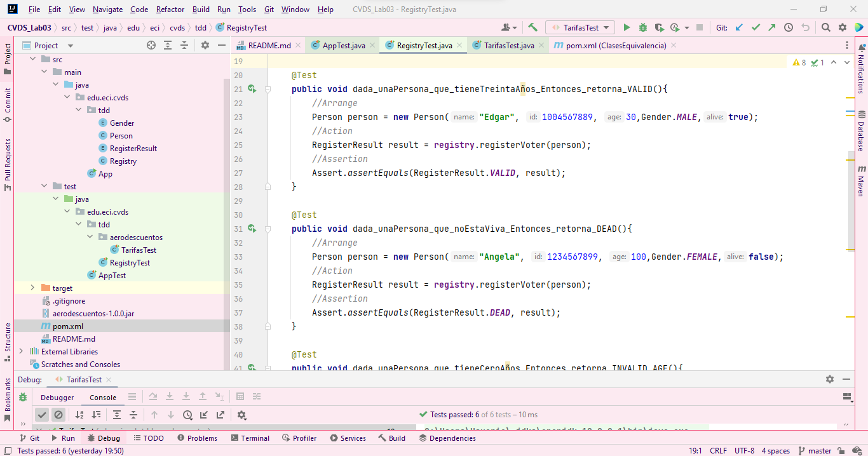Image resolution: width=868 pixels, height=456 pixels.
Task: Collapse the main folder in project tree
Action: coord(44,72)
